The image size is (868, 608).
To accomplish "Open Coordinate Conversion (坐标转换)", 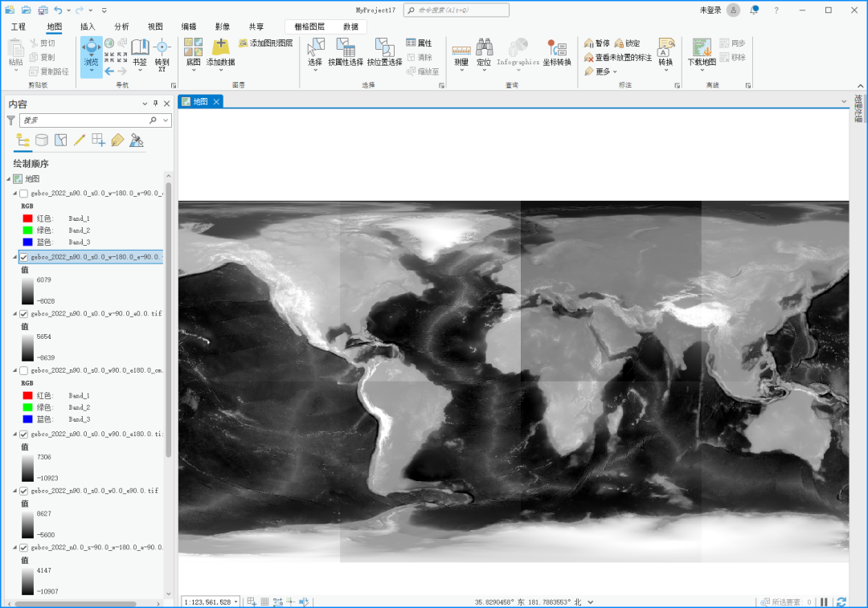I will click(556, 52).
